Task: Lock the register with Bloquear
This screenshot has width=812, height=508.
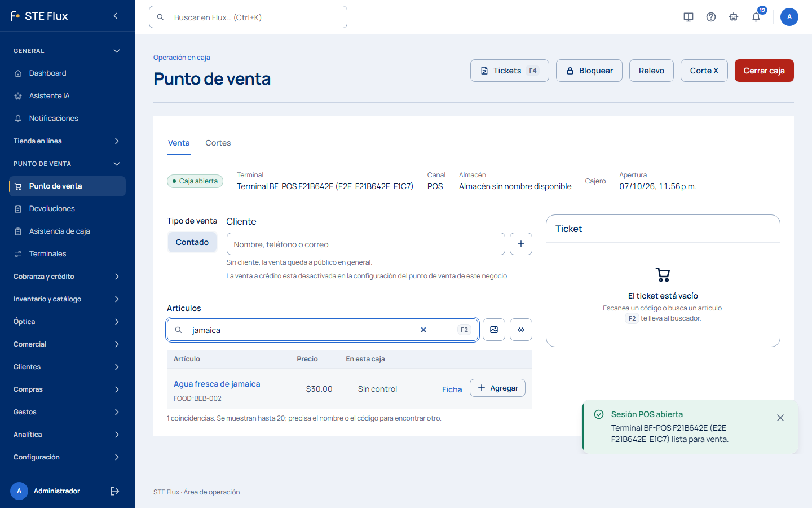Action: point(589,71)
